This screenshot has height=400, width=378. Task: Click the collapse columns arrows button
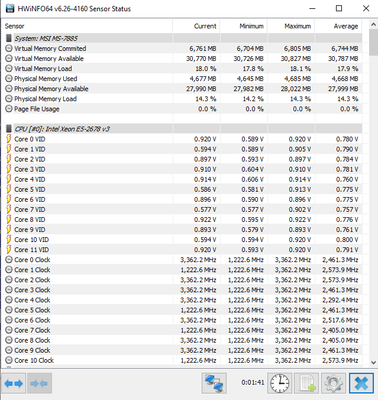(x=39, y=384)
